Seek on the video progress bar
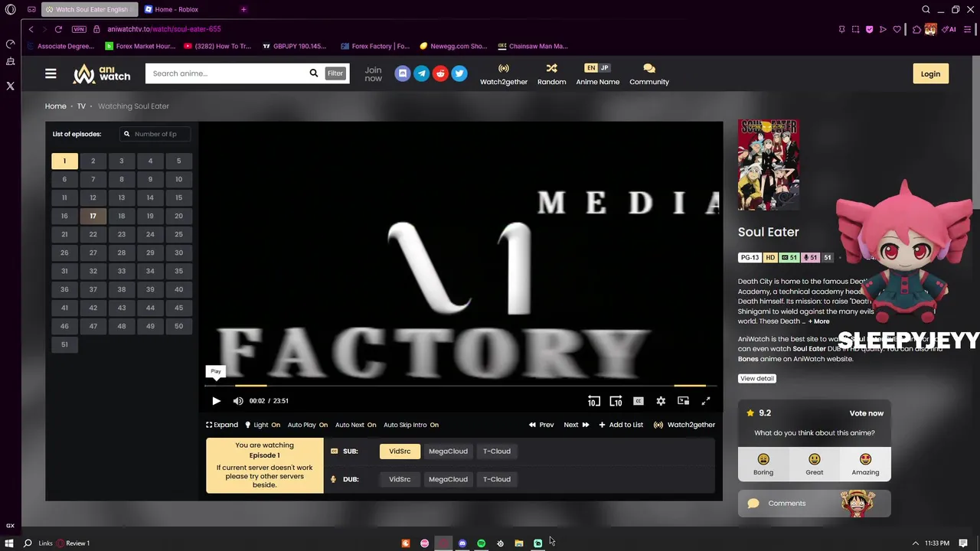The height and width of the screenshot is (551, 980). (x=460, y=386)
